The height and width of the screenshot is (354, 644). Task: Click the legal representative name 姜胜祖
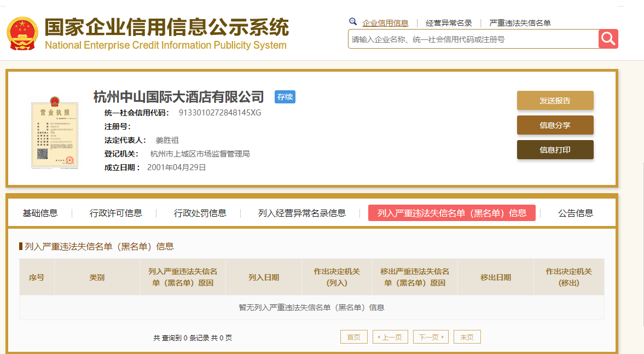(x=167, y=141)
